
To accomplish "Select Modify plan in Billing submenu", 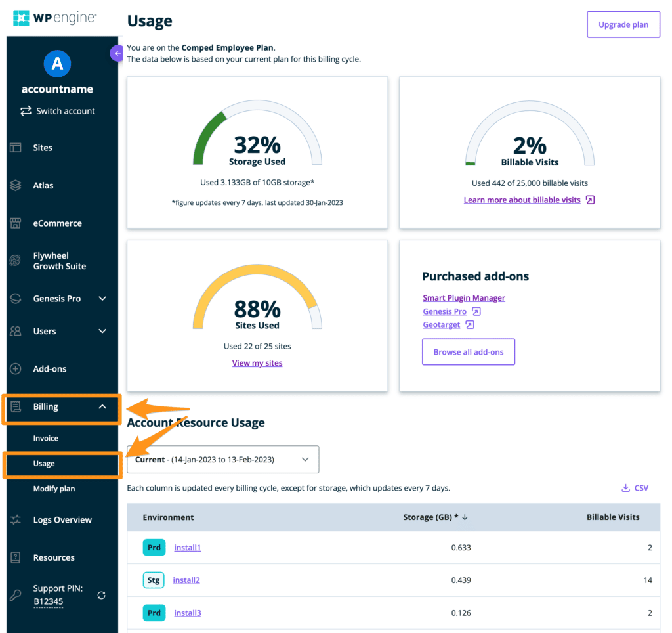I will pos(54,489).
